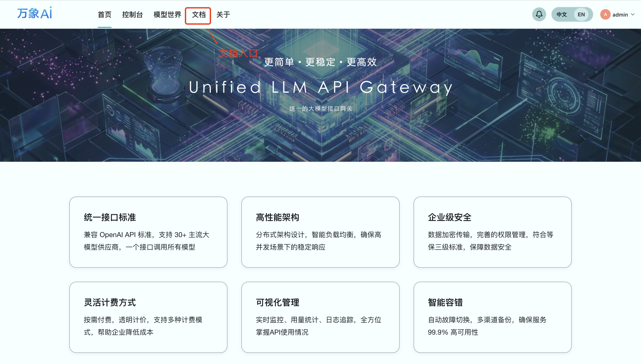
Task: Open the 灵活计费方式 card
Action: [x=148, y=317]
